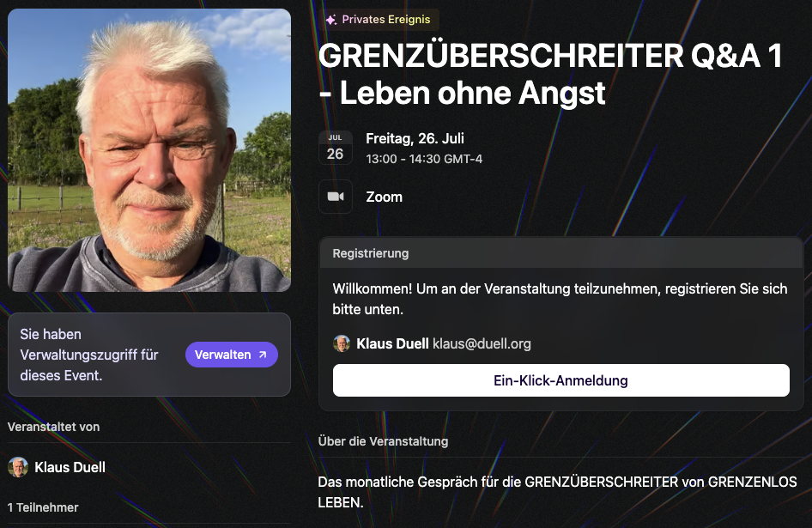
Task: Click the email klaus@duell.org
Action: pos(482,343)
